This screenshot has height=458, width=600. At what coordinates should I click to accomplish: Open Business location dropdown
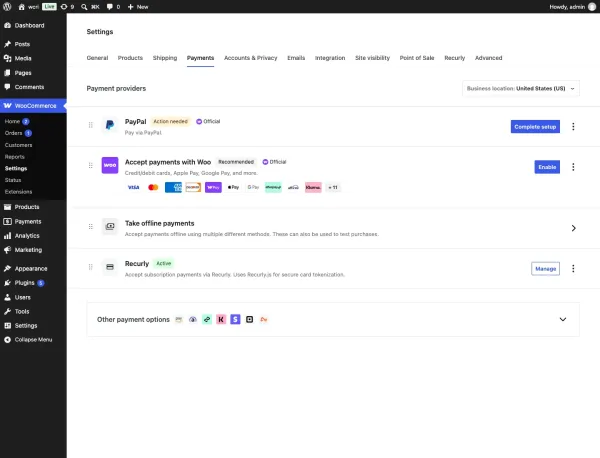click(x=521, y=88)
